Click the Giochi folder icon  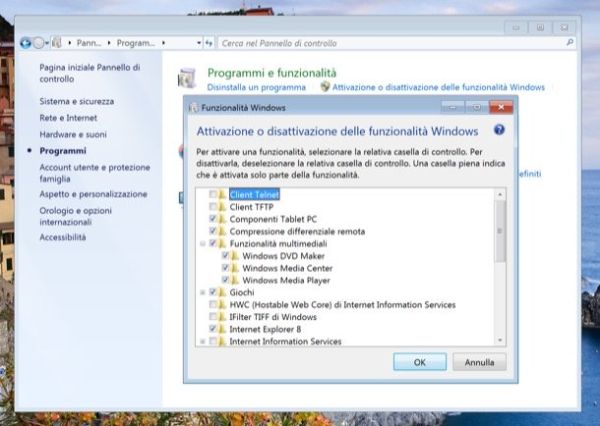coord(222,292)
